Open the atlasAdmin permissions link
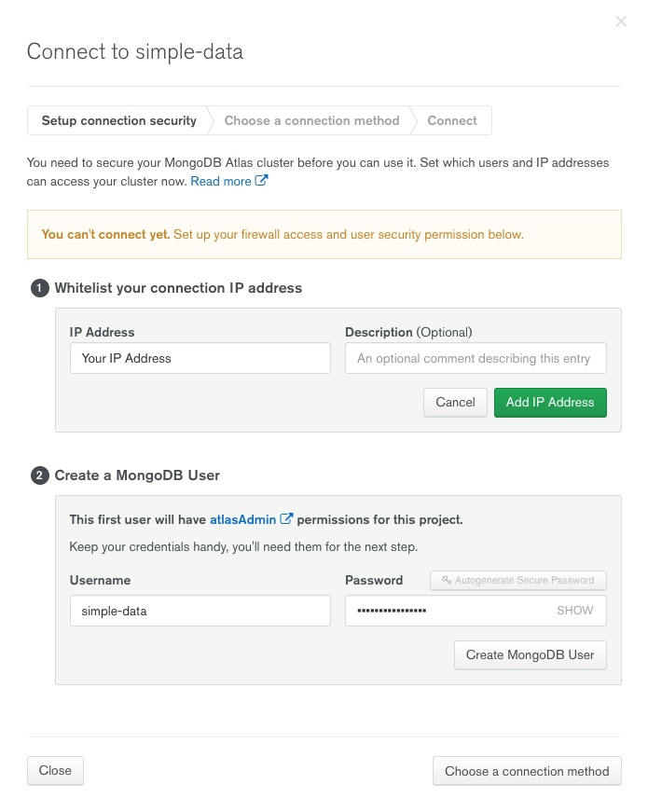Image resolution: width=648 pixels, height=812 pixels. click(243, 519)
